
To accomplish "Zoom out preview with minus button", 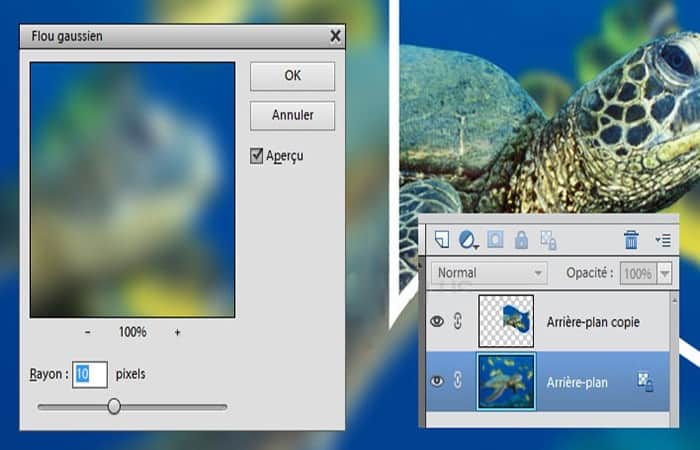I will tap(88, 332).
